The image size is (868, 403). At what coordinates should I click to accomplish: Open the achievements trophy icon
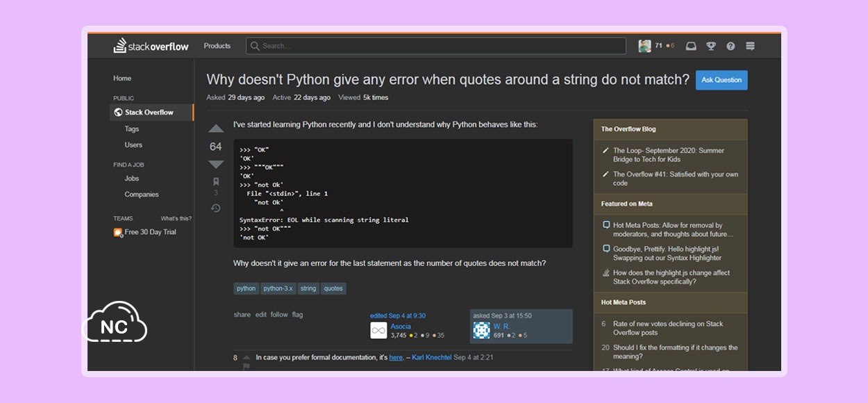pyautogui.click(x=711, y=46)
